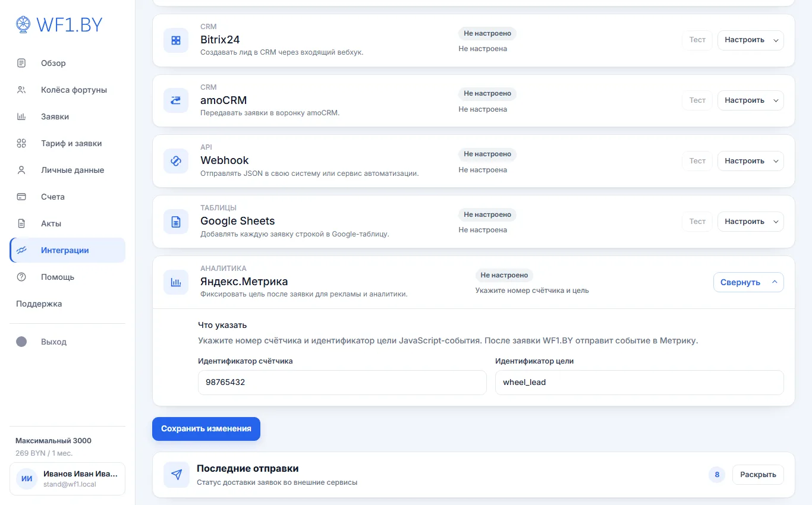Expand Google Sheets settings with Настроить

(751, 222)
